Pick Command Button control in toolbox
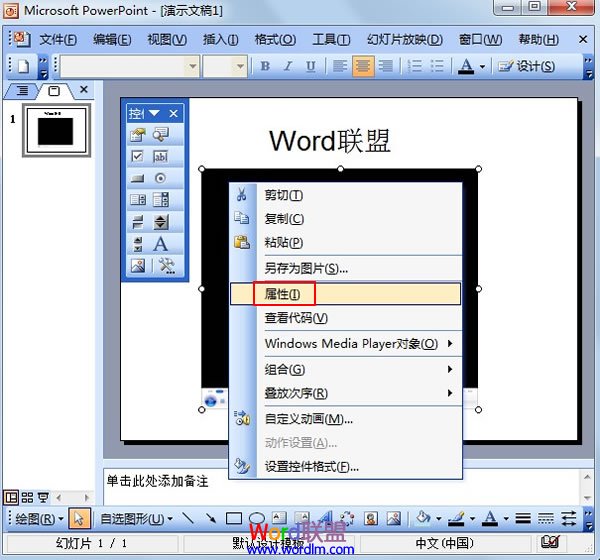Viewport: 600px width, 560px height. point(138,178)
